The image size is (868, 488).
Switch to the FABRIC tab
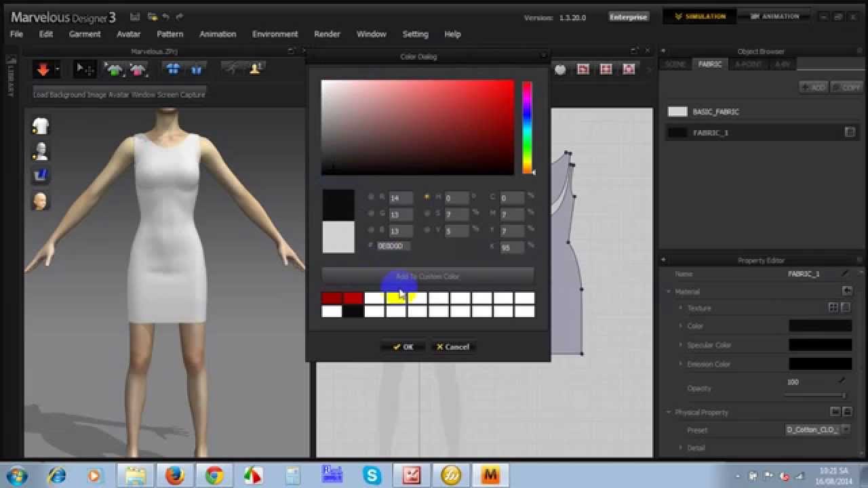click(x=710, y=64)
